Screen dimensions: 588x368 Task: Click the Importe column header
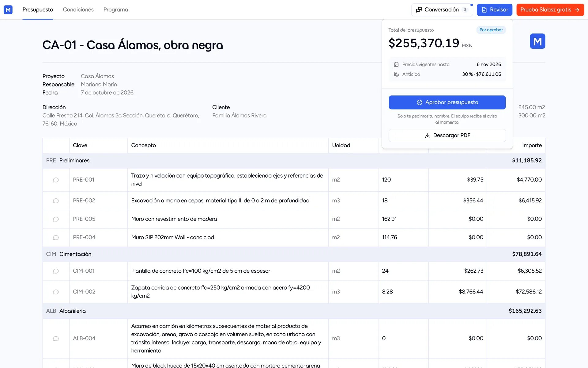pos(532,145)
